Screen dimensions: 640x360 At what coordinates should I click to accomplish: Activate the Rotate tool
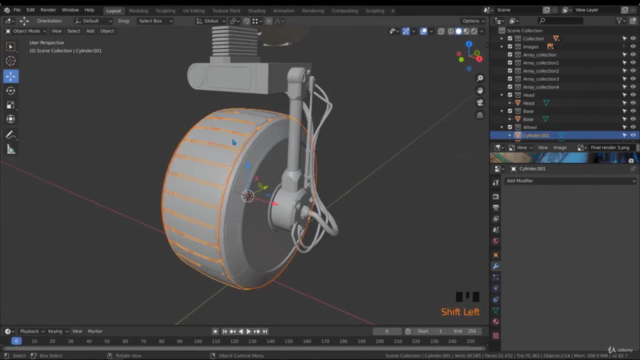point(11,91)
